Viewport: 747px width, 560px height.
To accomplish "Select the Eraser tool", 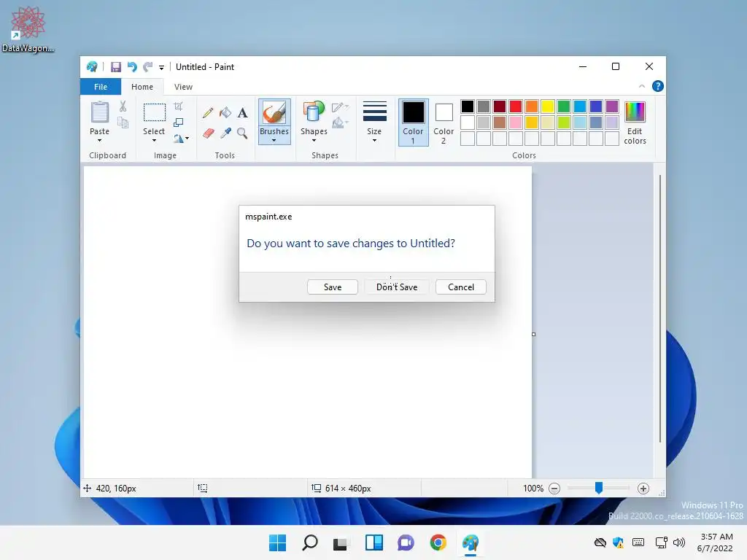I will [x=208, y=133].
